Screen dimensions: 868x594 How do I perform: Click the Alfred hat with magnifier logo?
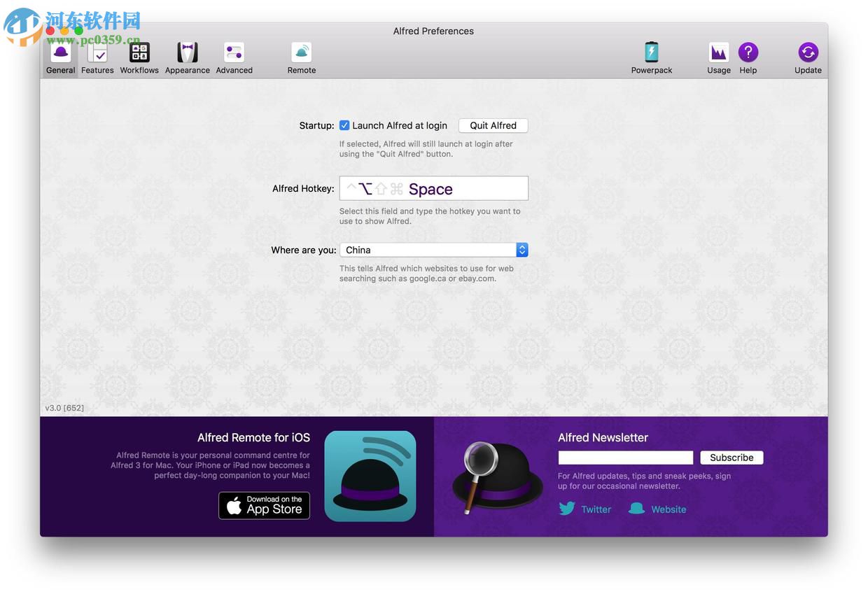(x=497, y=477)
